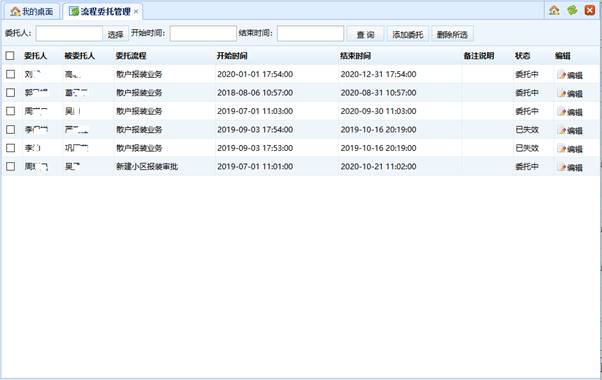Image resolution: width=602 pixels, height=380 pixels.
Task: Click the 选择 button beside 委托人
Action: point(115,34)
